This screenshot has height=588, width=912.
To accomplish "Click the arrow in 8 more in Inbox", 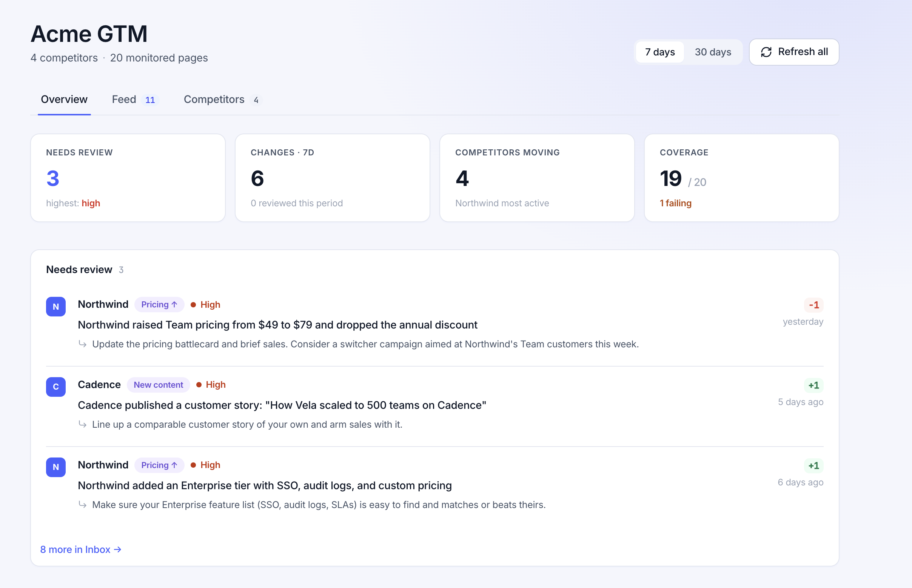I will (118, 550).
